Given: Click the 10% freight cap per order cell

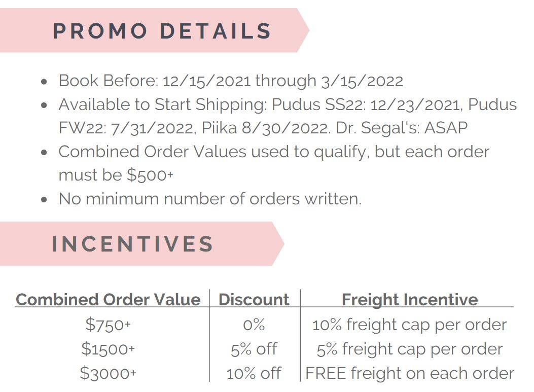Looking at the screenshot, I should [410, 325].
